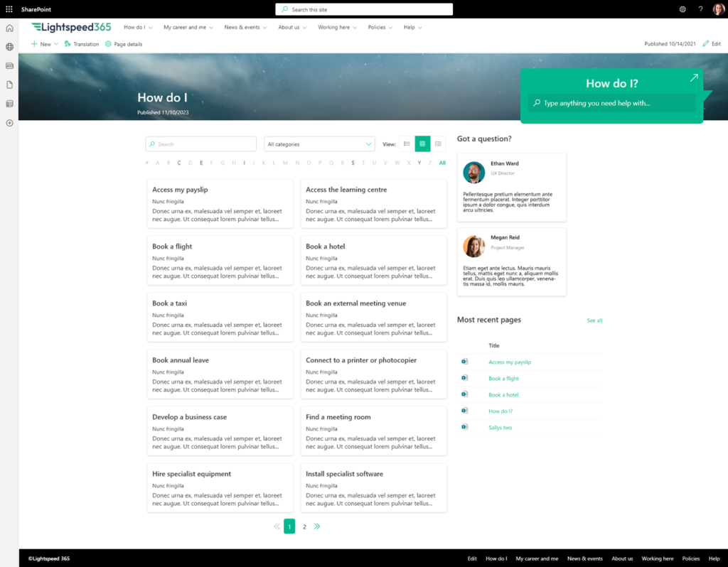
Task: Open Install specialist software card
Action: pos(374,487)
